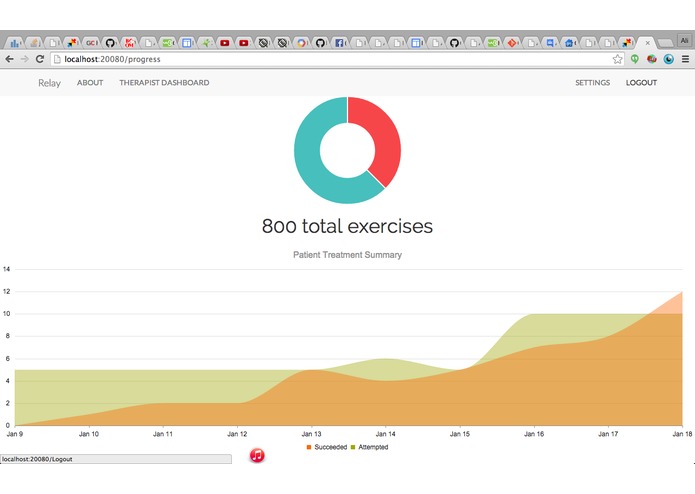Open a new tab with the tab-strip button
Image resolution: width=695 pixels, height=494 pixels.
coord(665,43)
